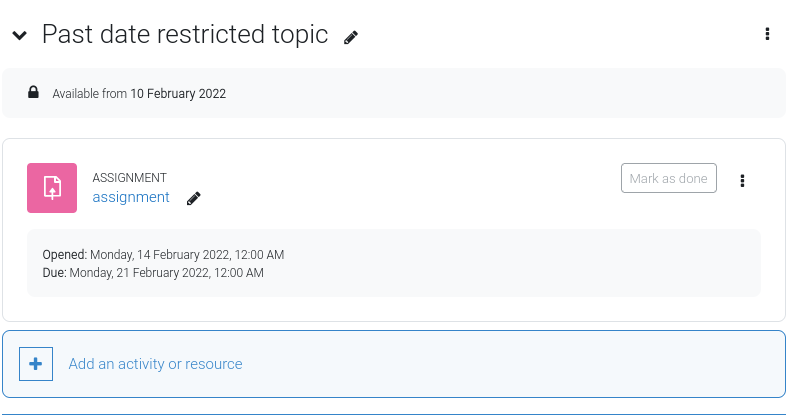Edit the section name with pencil icon
The width and height of the screenshot is (790, 417).
tap(351, 37)
